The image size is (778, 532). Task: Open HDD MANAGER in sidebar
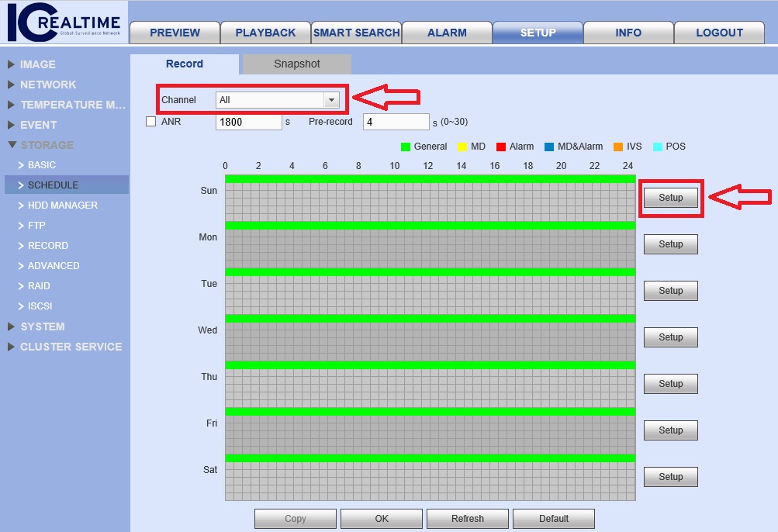[x=62, y=206]
